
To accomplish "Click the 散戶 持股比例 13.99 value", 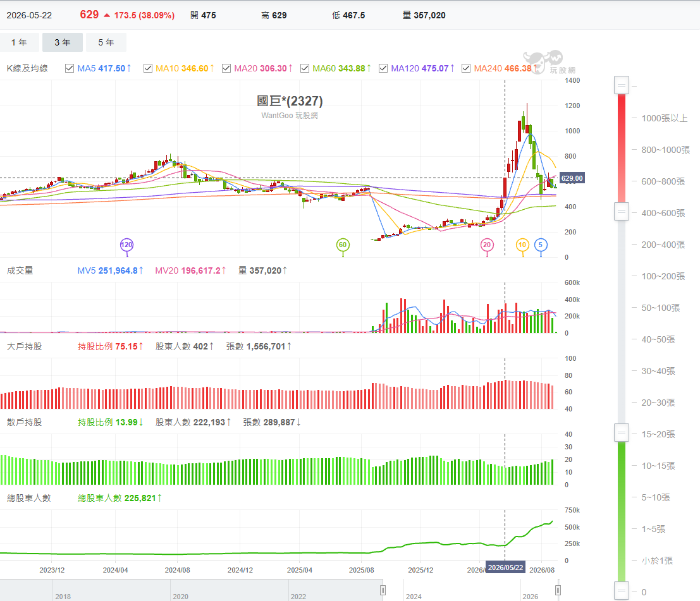I will tap(110, 423).
